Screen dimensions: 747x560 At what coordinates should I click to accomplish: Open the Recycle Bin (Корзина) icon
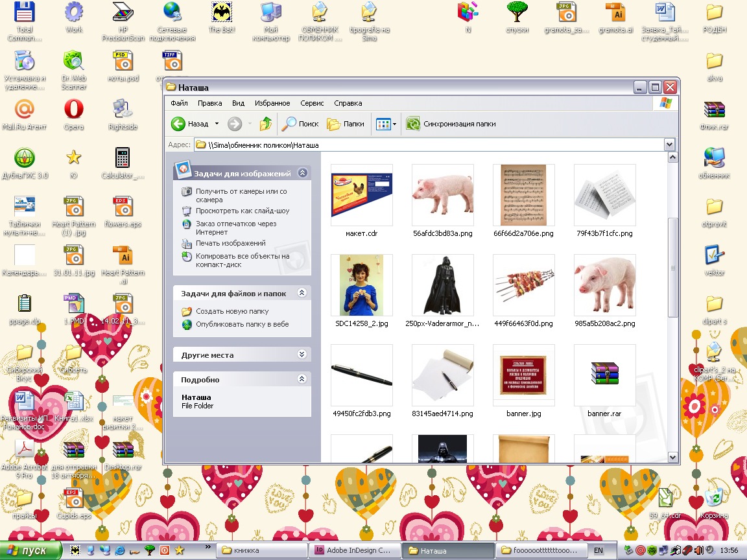point(714,498)
